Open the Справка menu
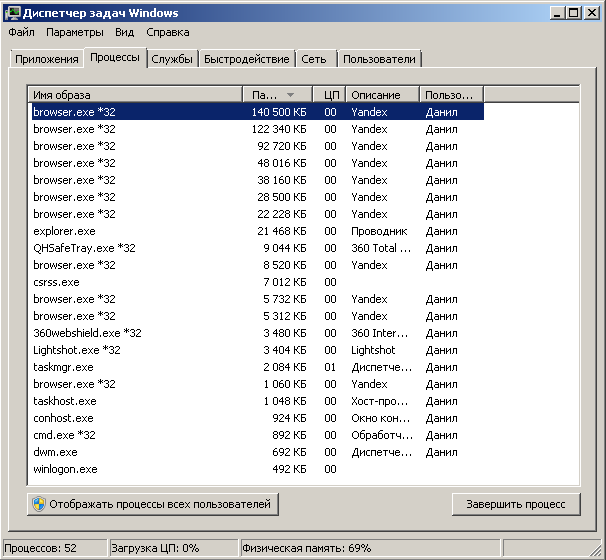 [x=168, y=32]
